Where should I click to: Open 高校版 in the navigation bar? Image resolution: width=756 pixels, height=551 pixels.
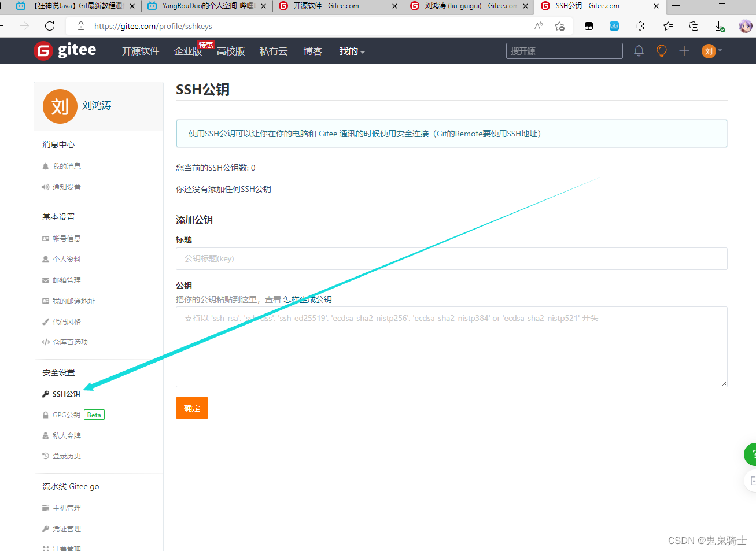pos(231,51)
